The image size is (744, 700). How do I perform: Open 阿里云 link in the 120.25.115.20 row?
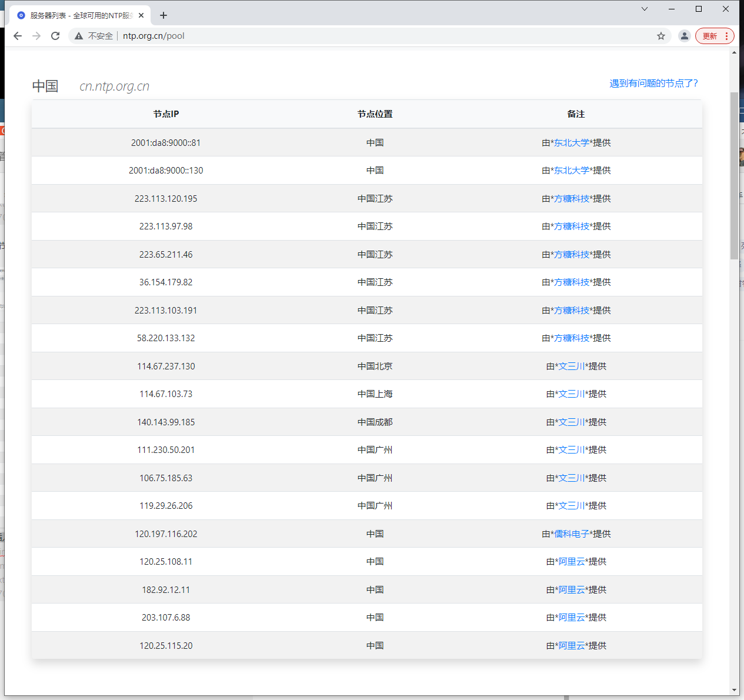571,646
